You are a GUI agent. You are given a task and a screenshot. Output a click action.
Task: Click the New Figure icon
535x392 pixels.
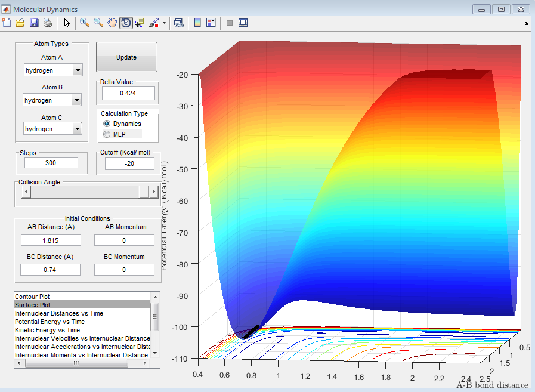tap(7, 23)
